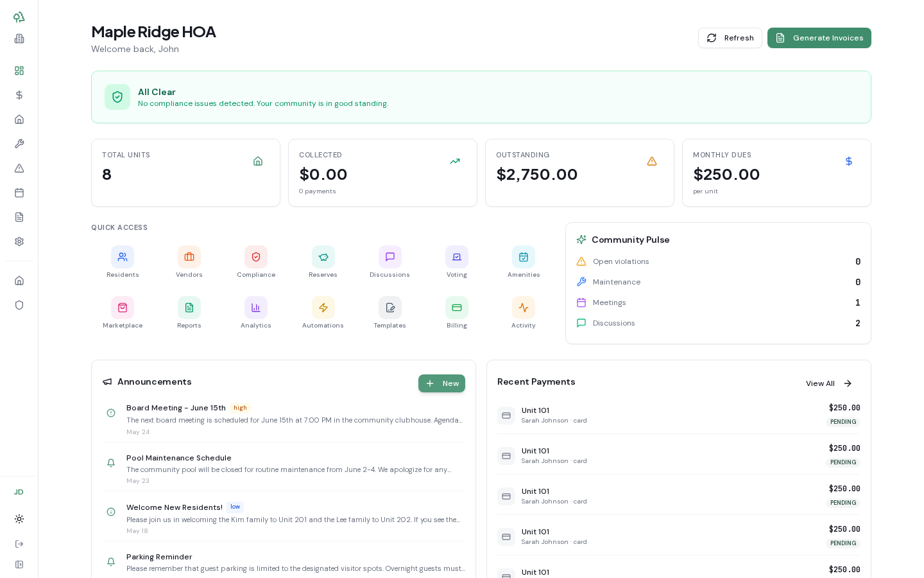Click the logout arrow icon
924x578 pixels.
pos(19,544)
